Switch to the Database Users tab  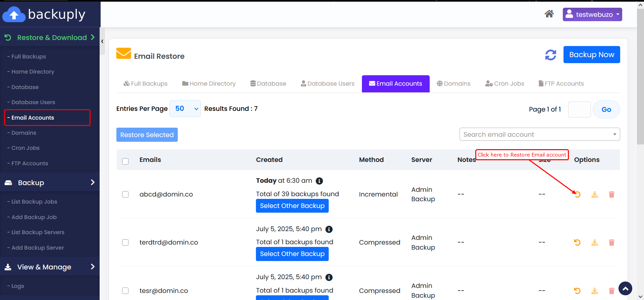tap(327, 84)
